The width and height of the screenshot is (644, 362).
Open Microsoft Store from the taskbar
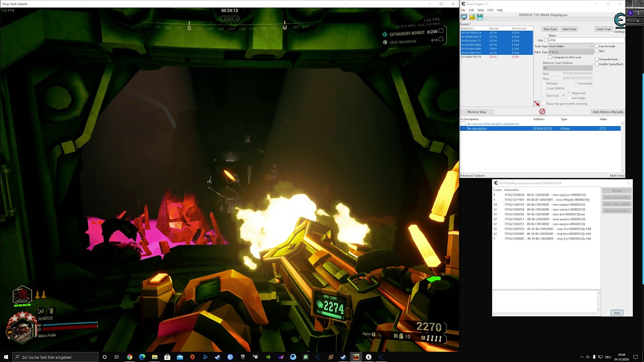pyautogui.click(x=167, y=357)
